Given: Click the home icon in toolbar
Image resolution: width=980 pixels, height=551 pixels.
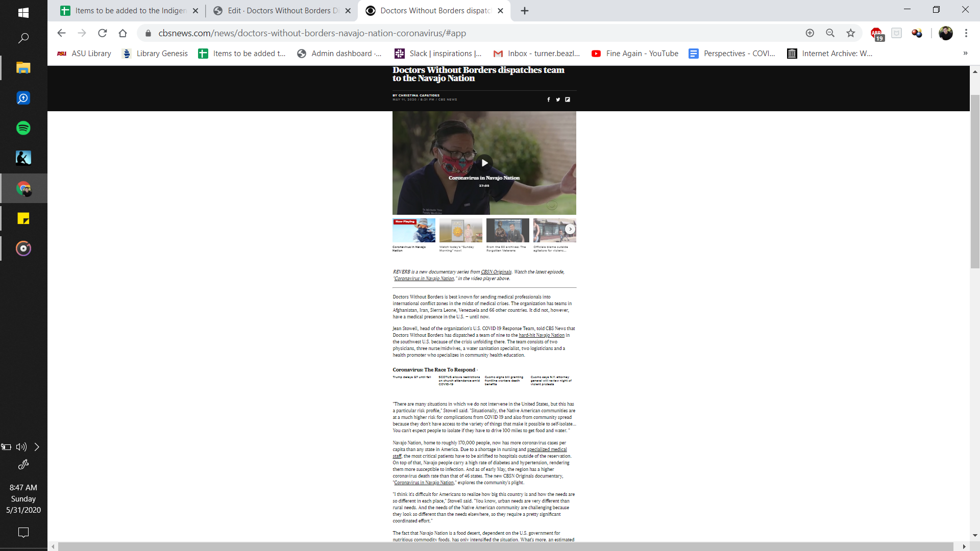Looking at the screenshot, I should tap(122, 33).
